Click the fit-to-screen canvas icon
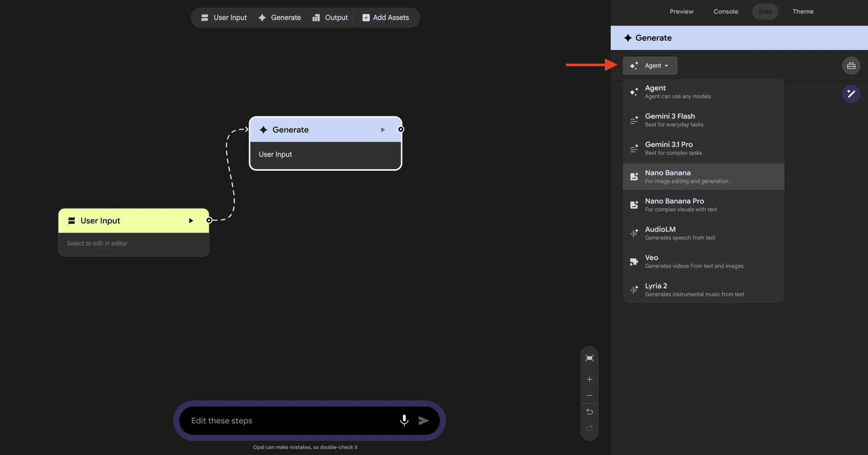Screen dimensions: 868x455 click(x=590, y=358)
